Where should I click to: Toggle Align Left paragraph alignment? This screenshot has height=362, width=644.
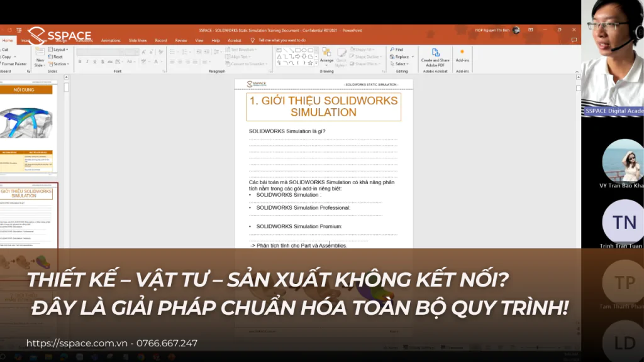pos(172,62)
